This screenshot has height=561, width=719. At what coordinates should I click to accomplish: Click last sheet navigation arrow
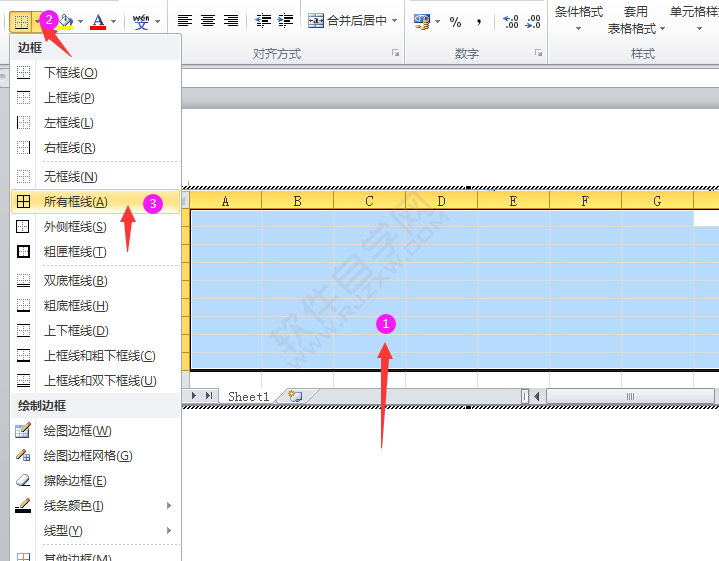209,395
